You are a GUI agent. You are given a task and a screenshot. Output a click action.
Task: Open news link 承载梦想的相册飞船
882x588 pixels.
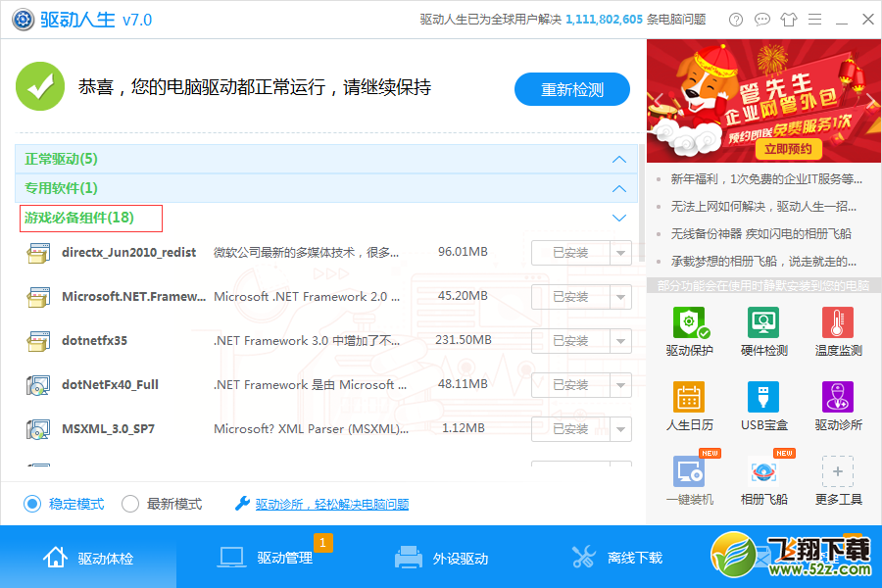pyautogui.click(x=763, y=261)
